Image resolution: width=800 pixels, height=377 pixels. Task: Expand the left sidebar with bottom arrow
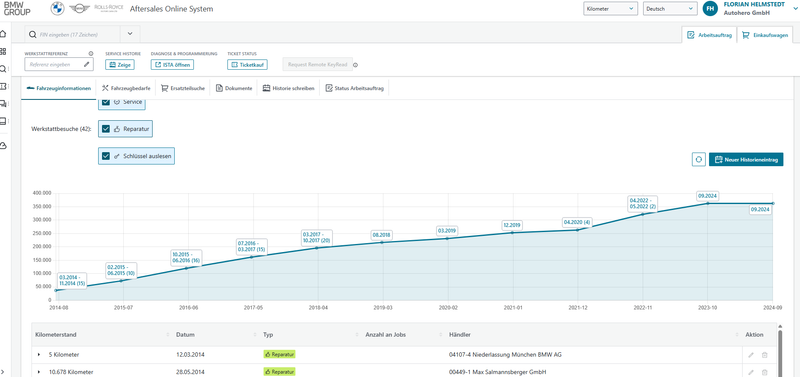[4, 371]
